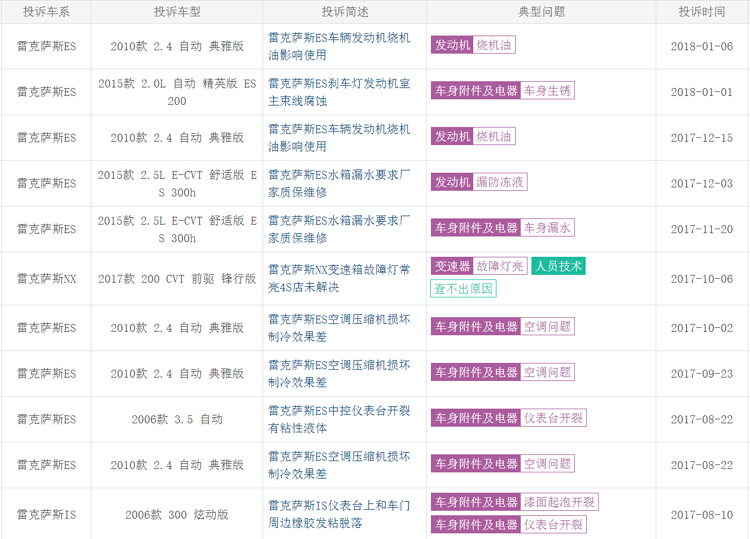750x539 pixels.
Task: Click the 投诉简述 column header
Action: [x=345, y=12]
